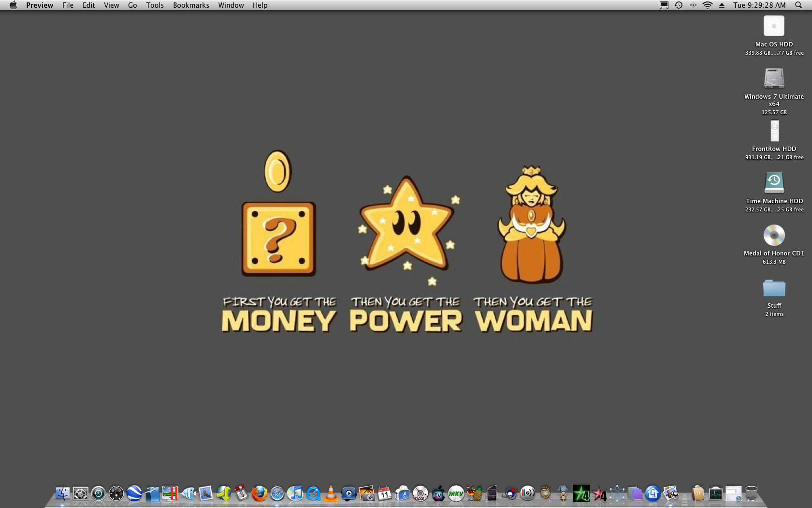The height and width of the screenshot is (508, 812).
Task: Launch Google Earth from the Dock
Action: [x=134, y=493]
